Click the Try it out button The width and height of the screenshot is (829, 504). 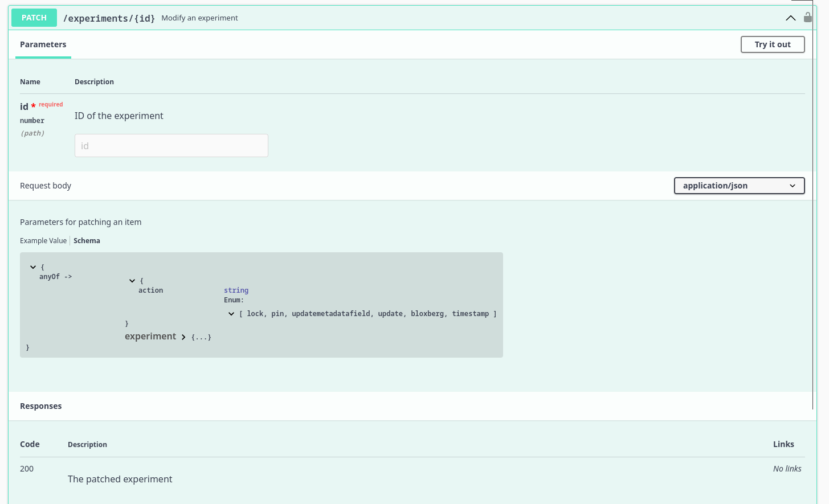pos(773,44)
